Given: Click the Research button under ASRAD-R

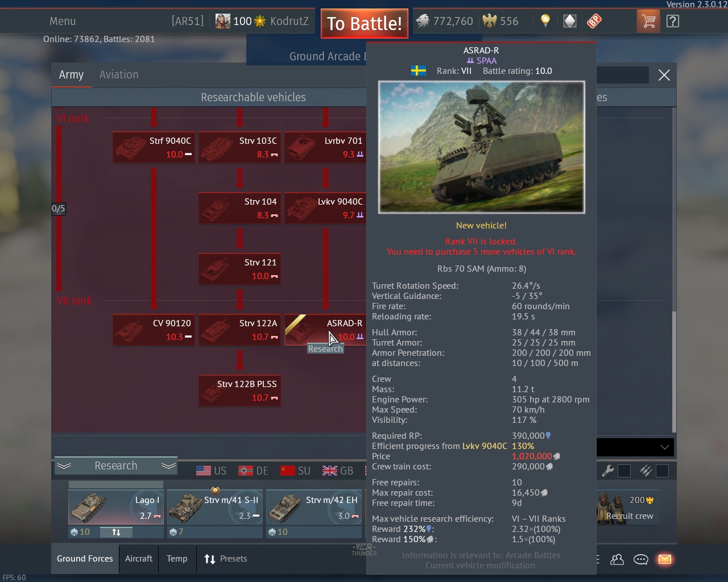Looking at the screenshot, I should click(325, 348).
